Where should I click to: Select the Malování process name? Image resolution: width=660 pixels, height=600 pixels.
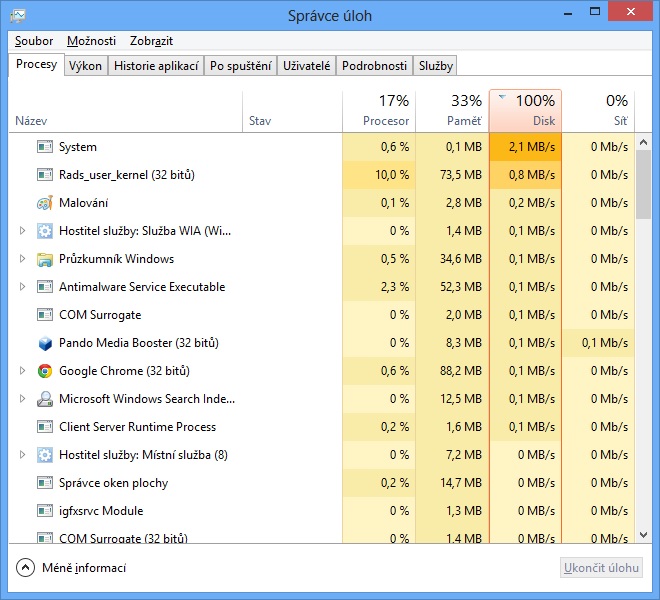[x=83, y=203]
